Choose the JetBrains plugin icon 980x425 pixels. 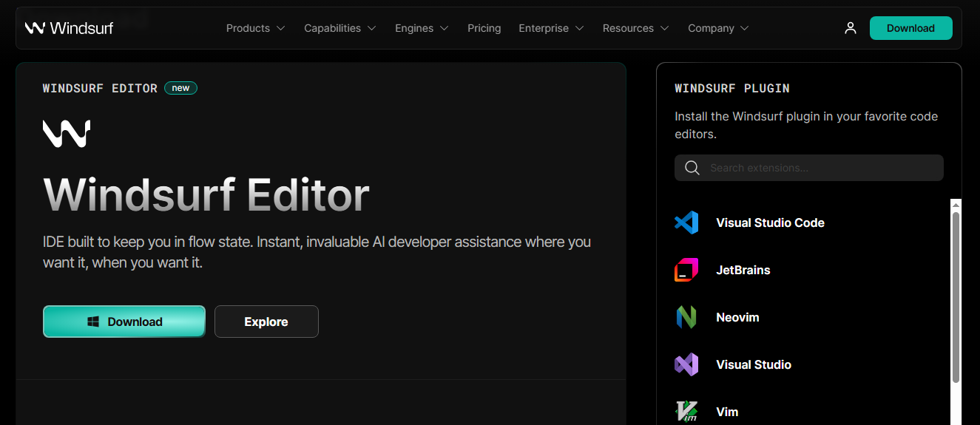(686, 270)
